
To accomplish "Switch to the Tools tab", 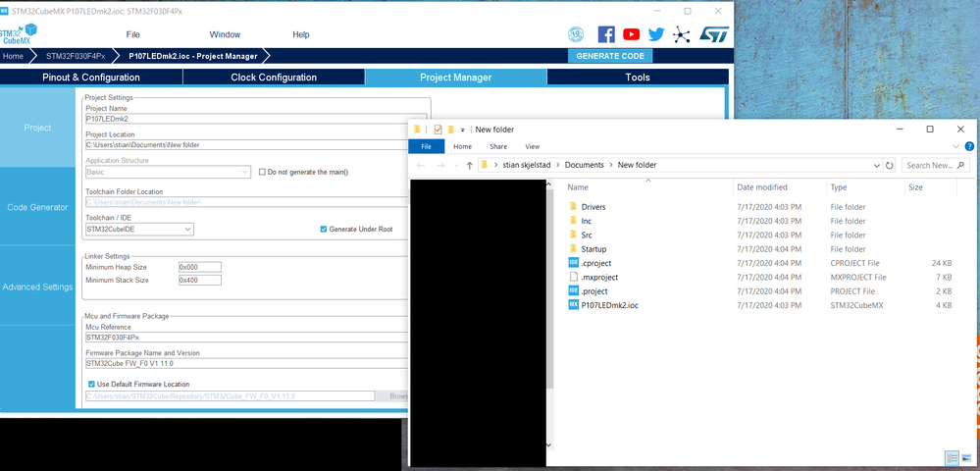I will click(x=638, y=78).
